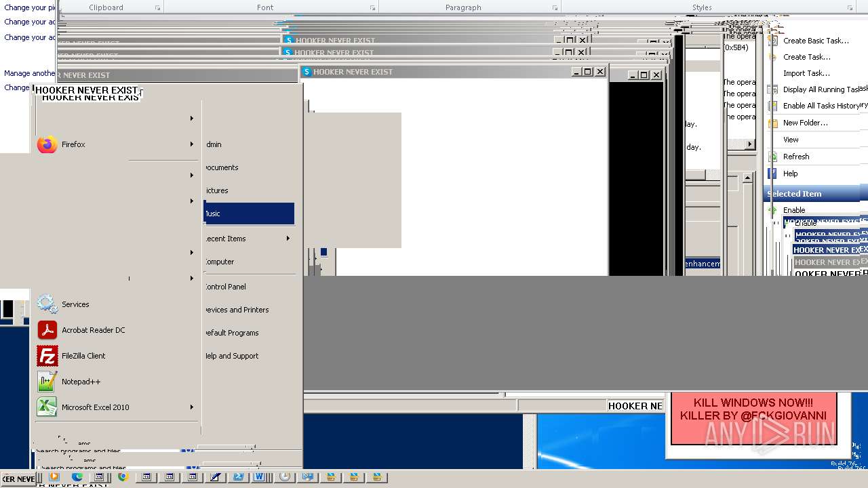Click the pen-and-paper taskbar icon

216,477
